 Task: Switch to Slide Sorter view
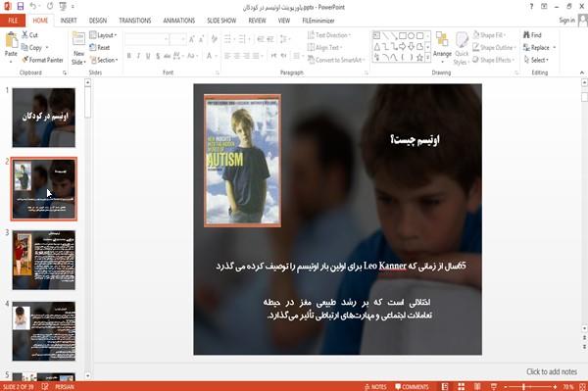[461, 386]
